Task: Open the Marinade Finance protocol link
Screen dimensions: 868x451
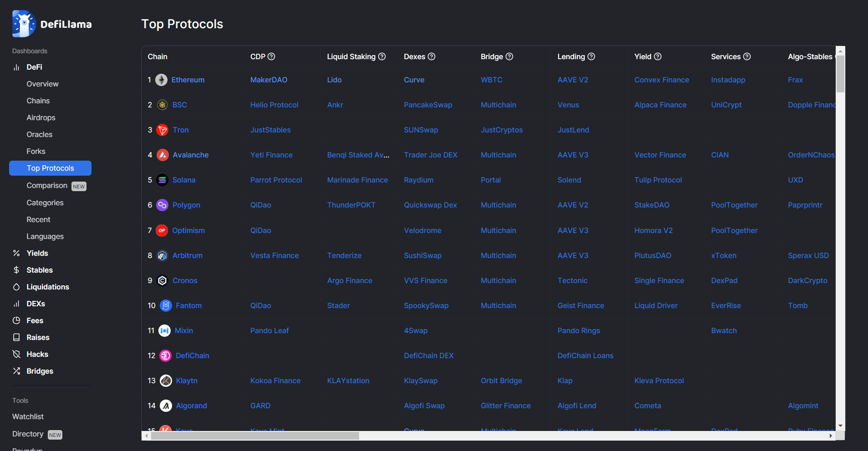Action: pos(358,180)
